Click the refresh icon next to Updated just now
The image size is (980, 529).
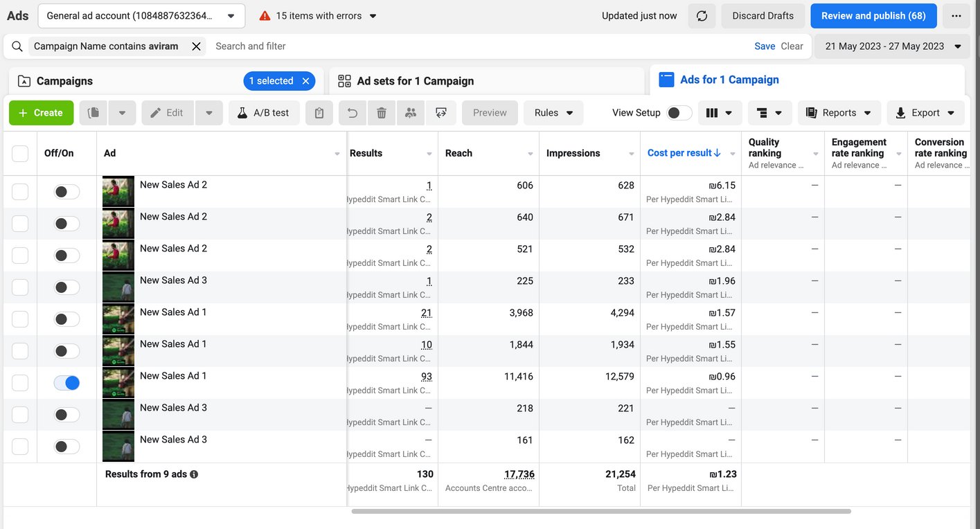(702, 16)
